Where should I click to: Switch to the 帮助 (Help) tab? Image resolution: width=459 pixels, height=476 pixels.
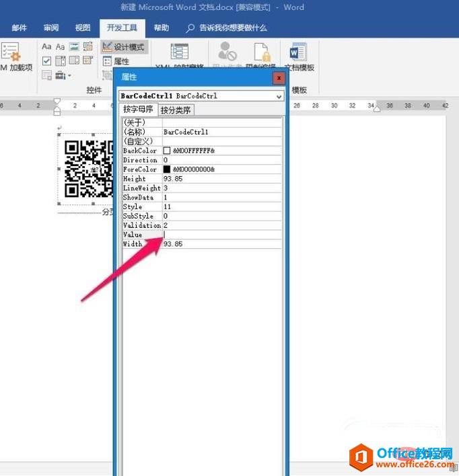161,28
